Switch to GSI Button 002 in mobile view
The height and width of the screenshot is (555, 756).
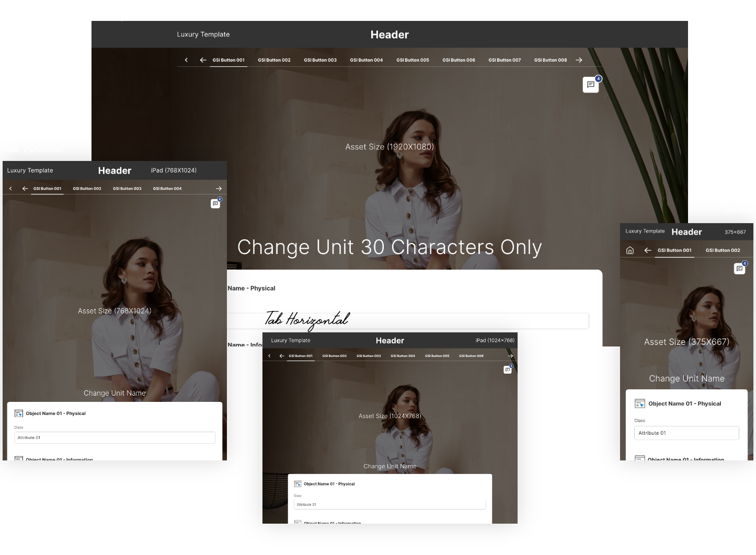(723, 250)
